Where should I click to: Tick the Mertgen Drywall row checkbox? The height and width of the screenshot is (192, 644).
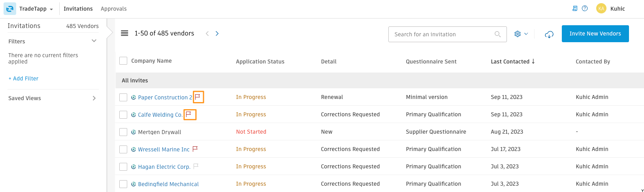pyautogui.click(x=123, y=132)
